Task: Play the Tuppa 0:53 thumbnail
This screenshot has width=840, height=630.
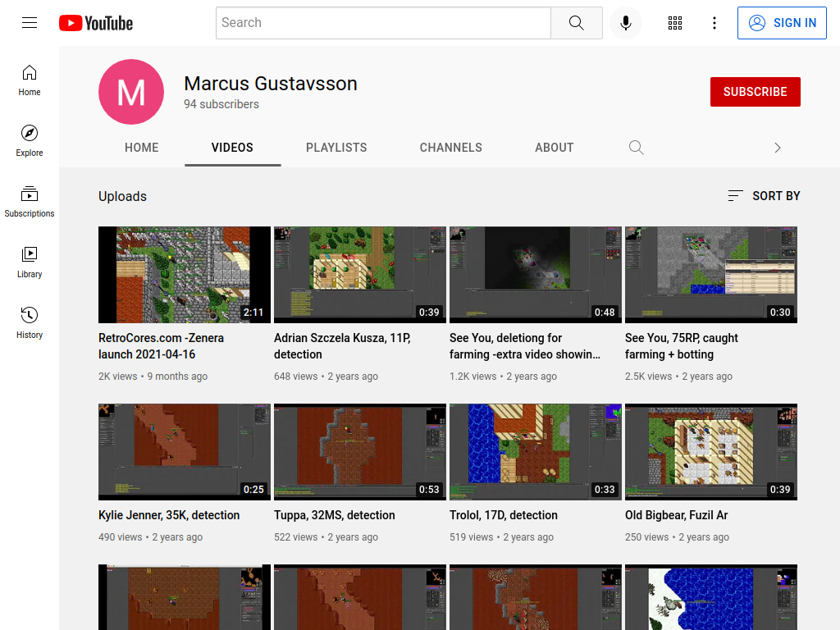Action: [360, 452]
